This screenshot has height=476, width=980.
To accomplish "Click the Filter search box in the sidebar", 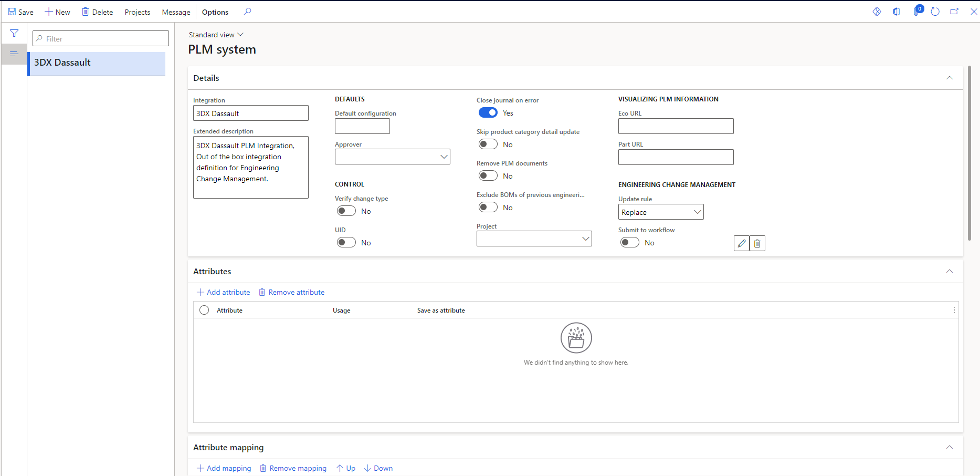I will (x=100, y=38).
